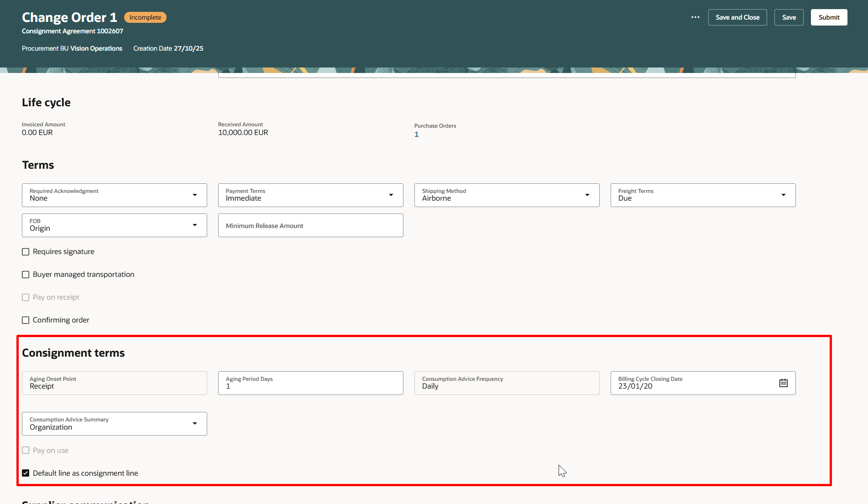Expand the Payment Terms dropdown
This screenshot has height=504, width=868.
[x=391, y=195]
